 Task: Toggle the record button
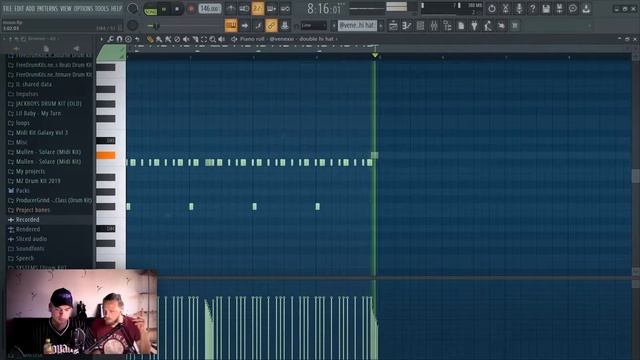coord(191,9)
